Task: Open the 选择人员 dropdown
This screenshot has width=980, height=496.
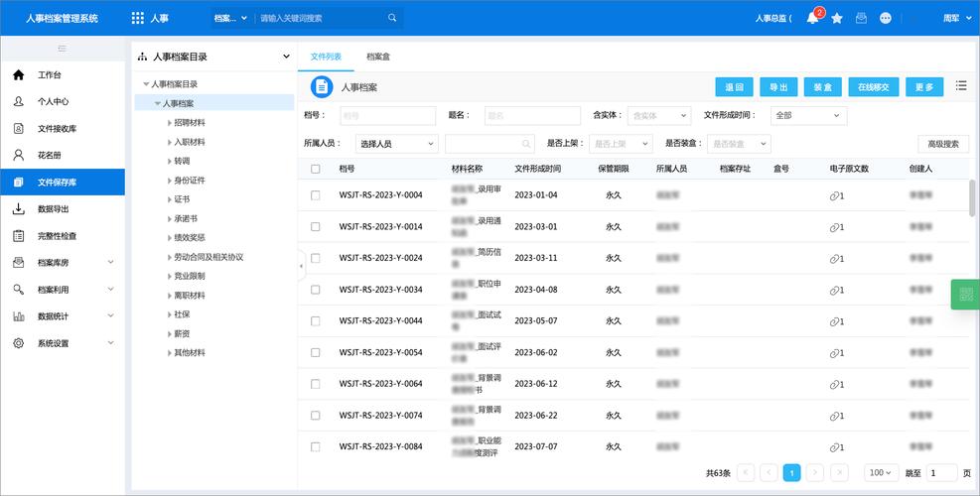Action: click(x=397, y=144)
